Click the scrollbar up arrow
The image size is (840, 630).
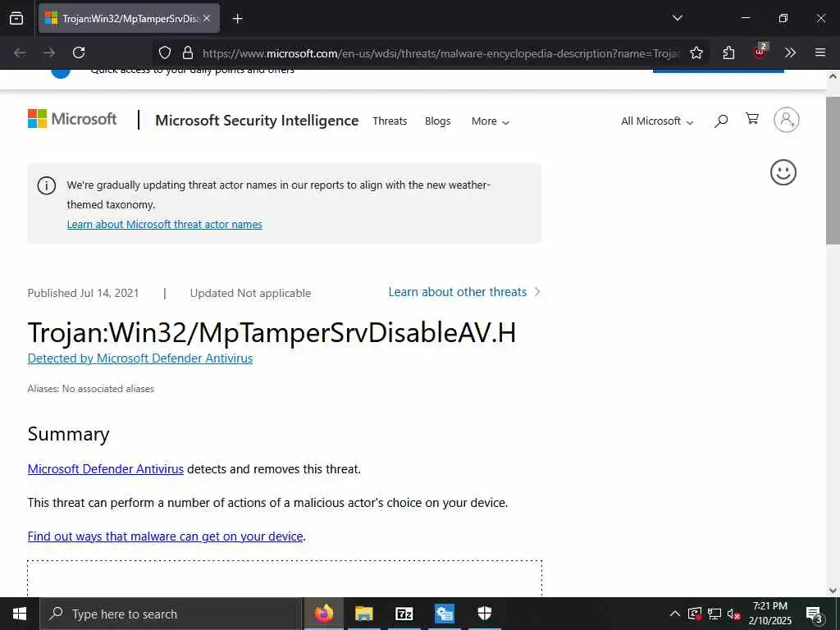coord(833,76)
